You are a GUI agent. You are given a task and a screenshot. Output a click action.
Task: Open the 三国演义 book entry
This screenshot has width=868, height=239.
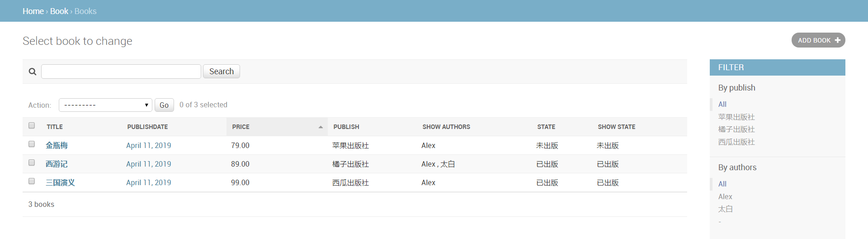[60, 183]
